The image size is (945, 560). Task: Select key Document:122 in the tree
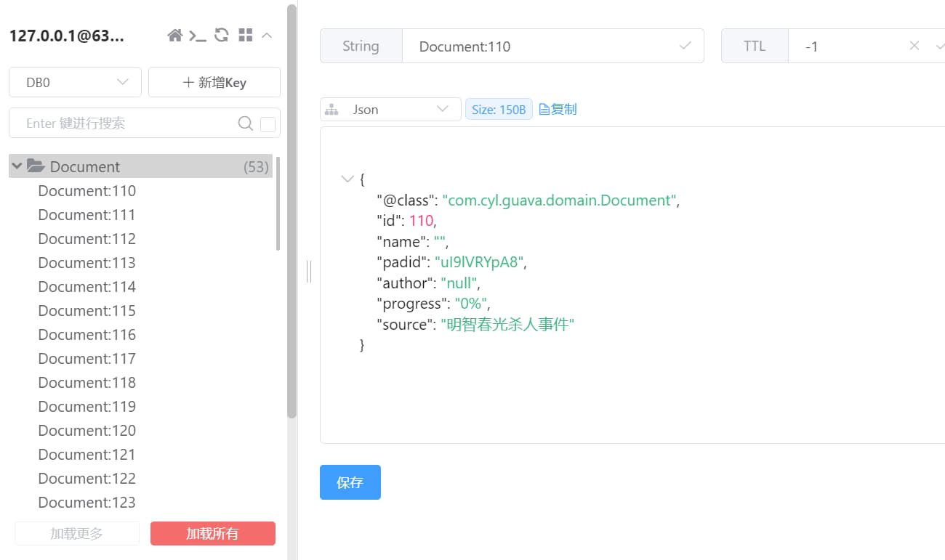(x=87, y=479)
